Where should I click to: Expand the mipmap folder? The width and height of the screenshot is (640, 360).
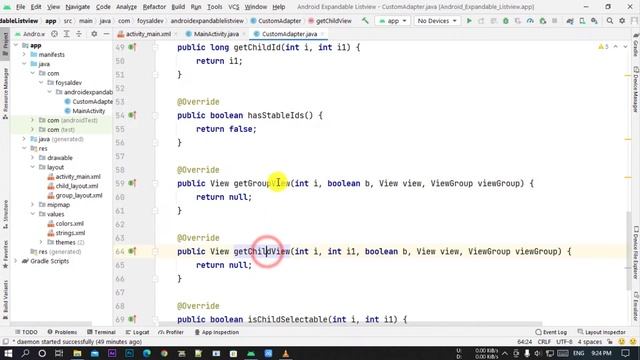[x=33, y=204]
